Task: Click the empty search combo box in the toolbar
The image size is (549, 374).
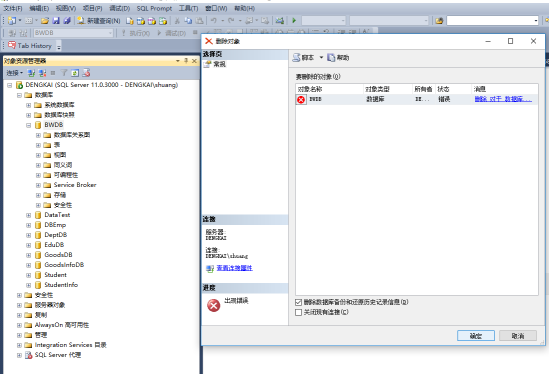Action: click(492, 21)
